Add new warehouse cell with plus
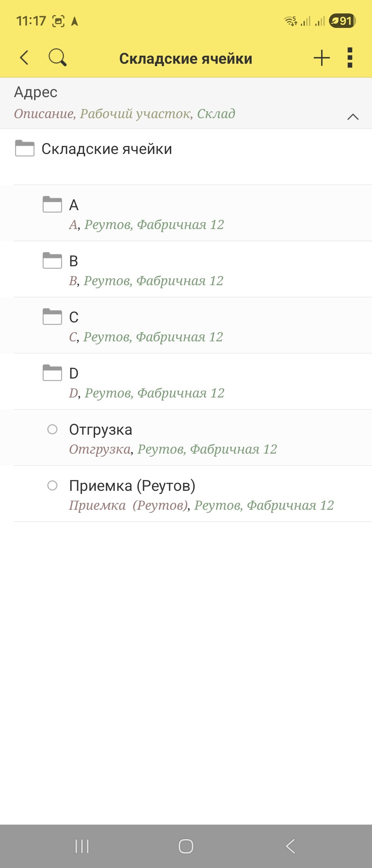372x868 pixels. pyautogui.click(x=322, y=58)
